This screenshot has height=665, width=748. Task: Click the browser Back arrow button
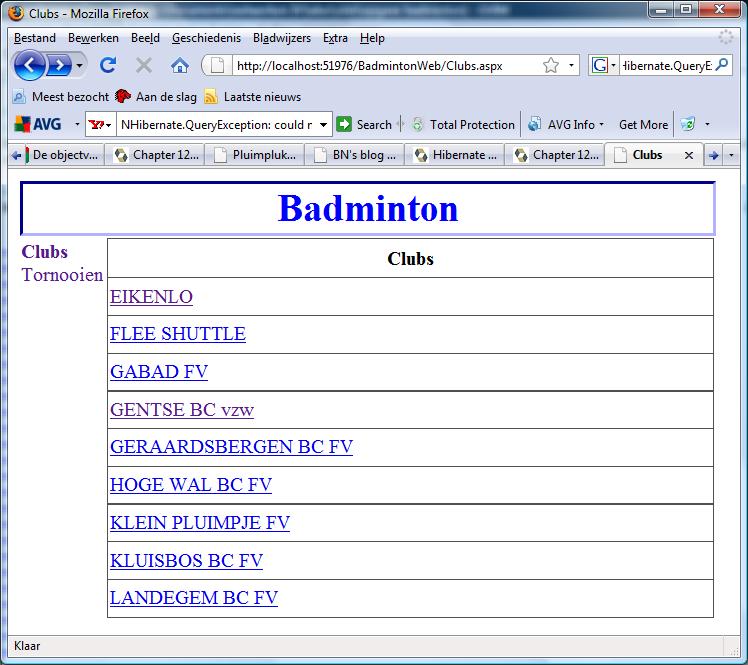coord(30,65)
